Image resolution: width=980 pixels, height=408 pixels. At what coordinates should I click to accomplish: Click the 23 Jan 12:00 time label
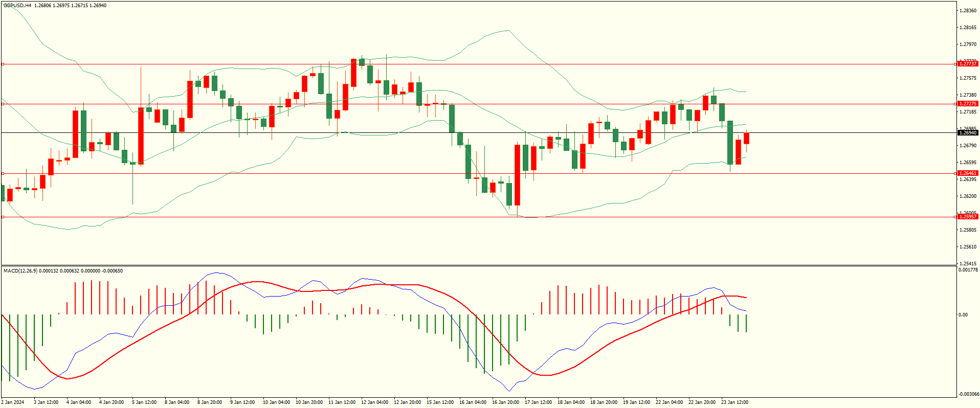[x=734, y=402]
